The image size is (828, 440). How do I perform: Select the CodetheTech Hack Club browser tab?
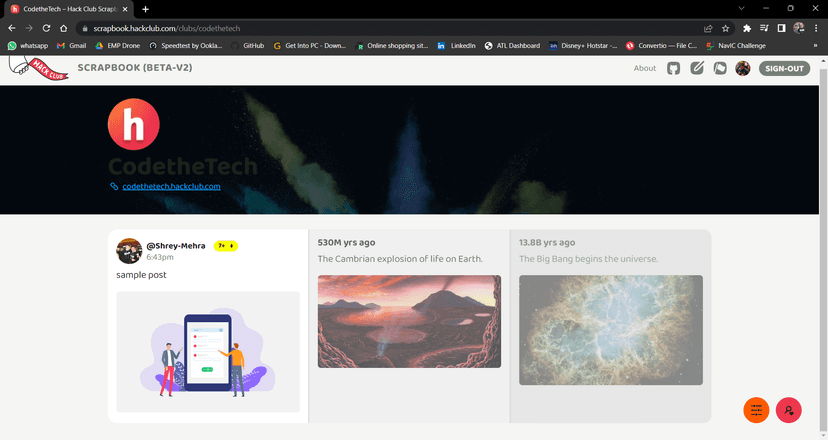click(x=70, y=9)
